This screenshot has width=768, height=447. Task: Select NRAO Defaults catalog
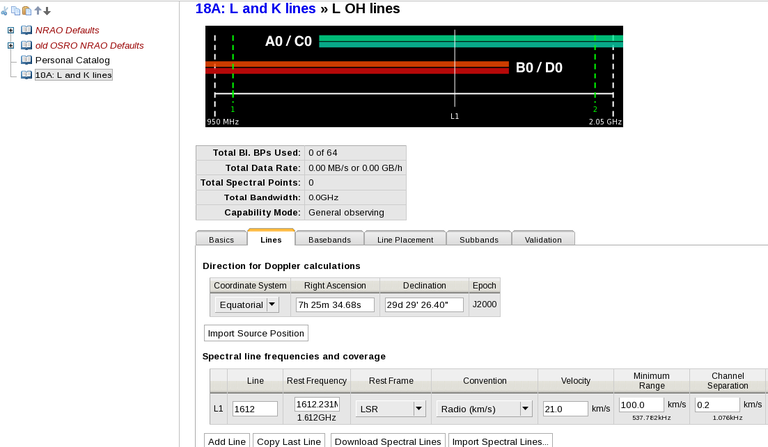(x=67, y=30)
